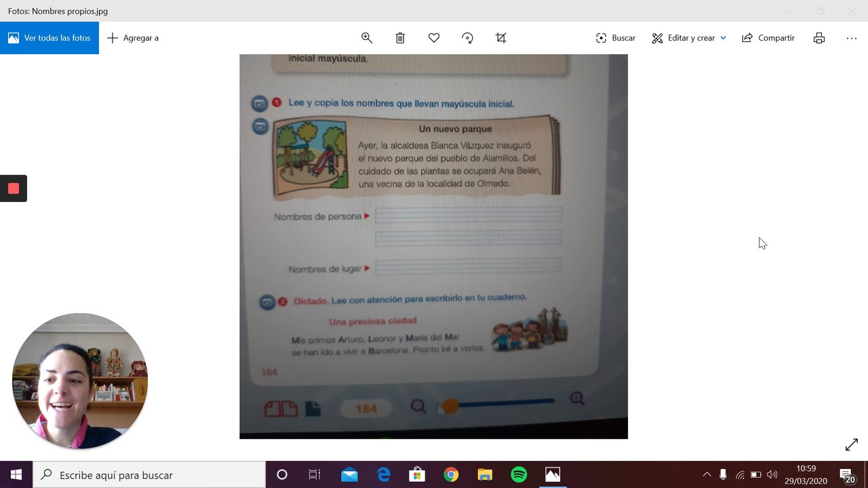
Task: Open the more options ellipsis menu
Action: pos(852,38)
